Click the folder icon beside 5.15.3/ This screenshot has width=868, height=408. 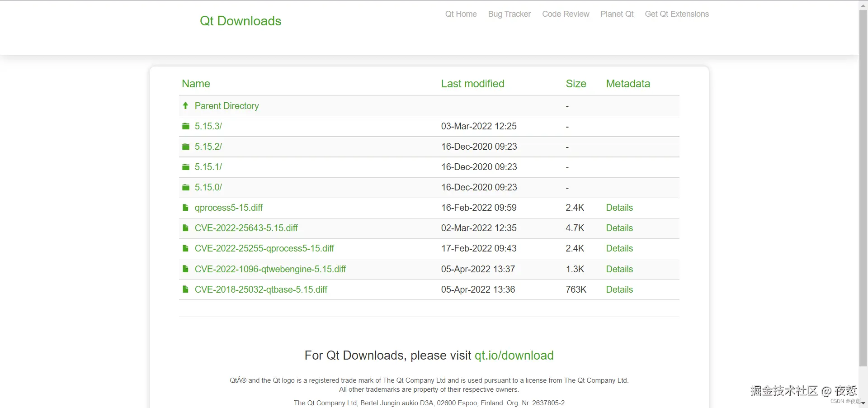(x=185, y=126)
